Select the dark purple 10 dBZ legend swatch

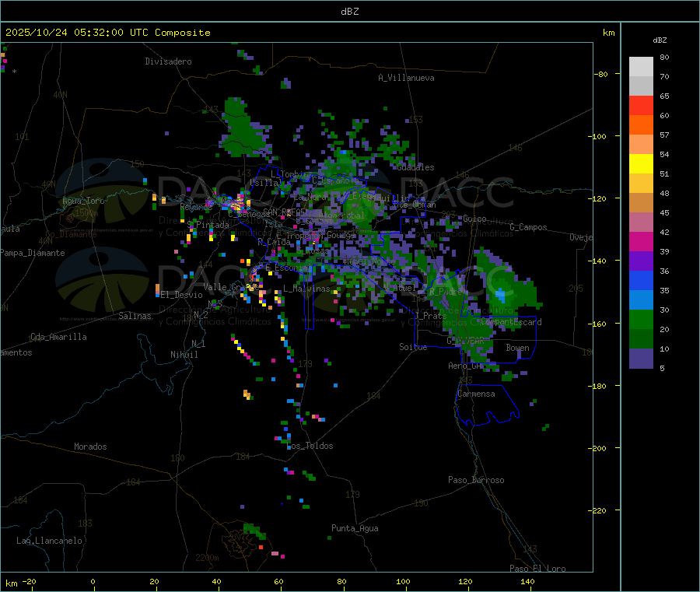[641, 359]
